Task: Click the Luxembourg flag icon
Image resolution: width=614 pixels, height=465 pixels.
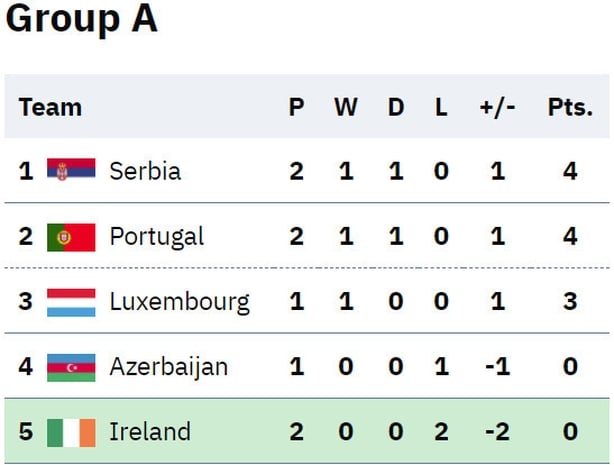Action: (71, 302)
